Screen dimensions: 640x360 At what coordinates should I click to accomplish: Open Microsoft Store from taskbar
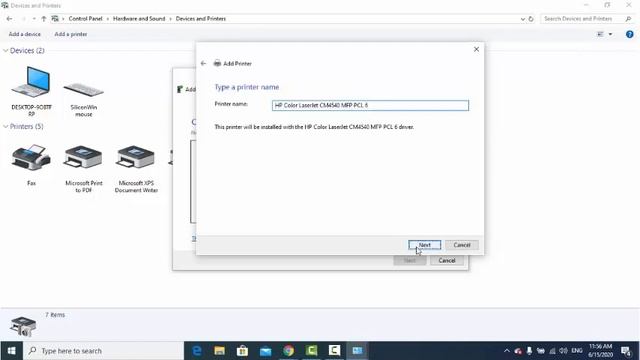pyautogui.click(x=242, y=351)
